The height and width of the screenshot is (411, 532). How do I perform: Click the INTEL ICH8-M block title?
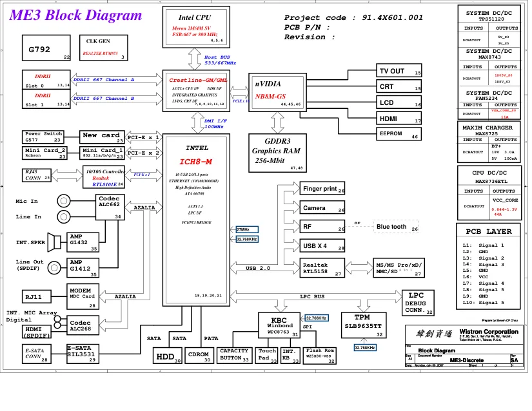[196, 155]
